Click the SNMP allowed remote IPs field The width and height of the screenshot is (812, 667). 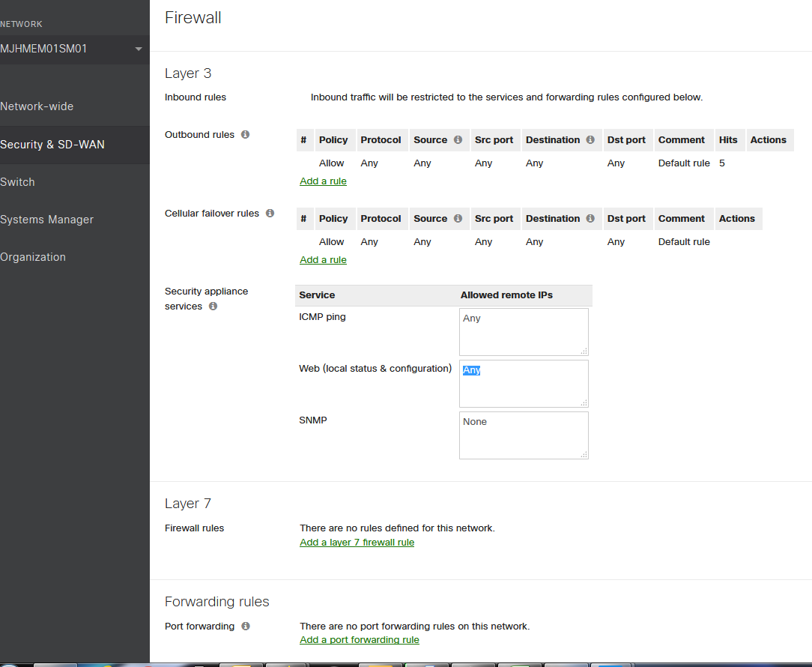pos(523,435)
